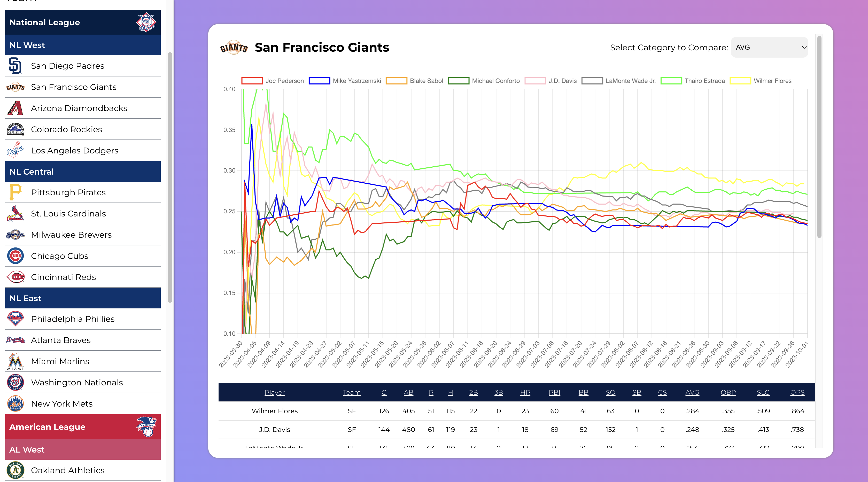Click the Chicago Cubs logo icon
The width and height of the screenshot is (868, 482).
[x=15, y=256]
